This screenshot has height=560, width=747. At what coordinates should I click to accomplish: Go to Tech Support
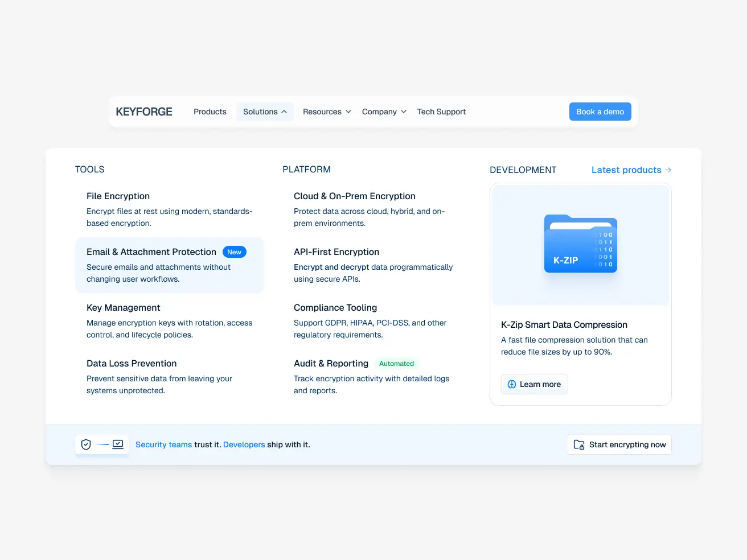tap(441, 112)
